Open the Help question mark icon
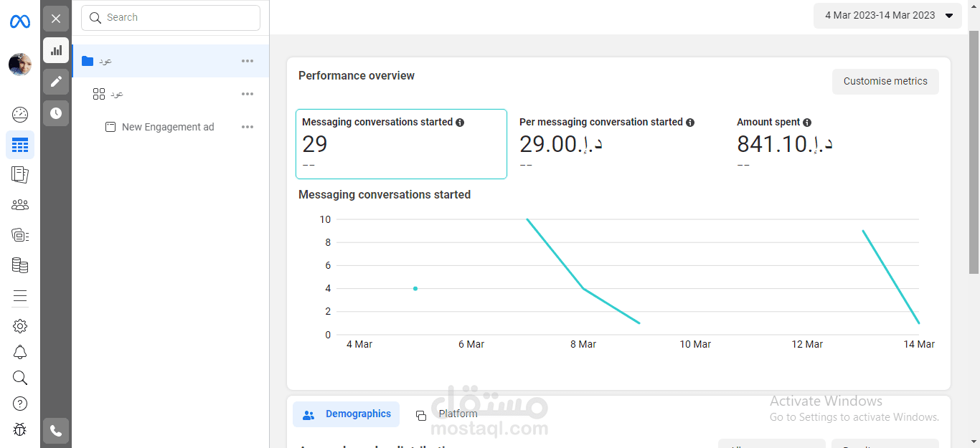This screenshot has width=980, height=448. tap(20, 404)
